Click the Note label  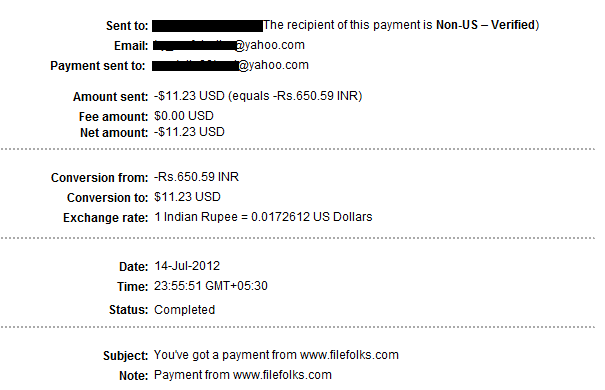[x=134, y=376]
